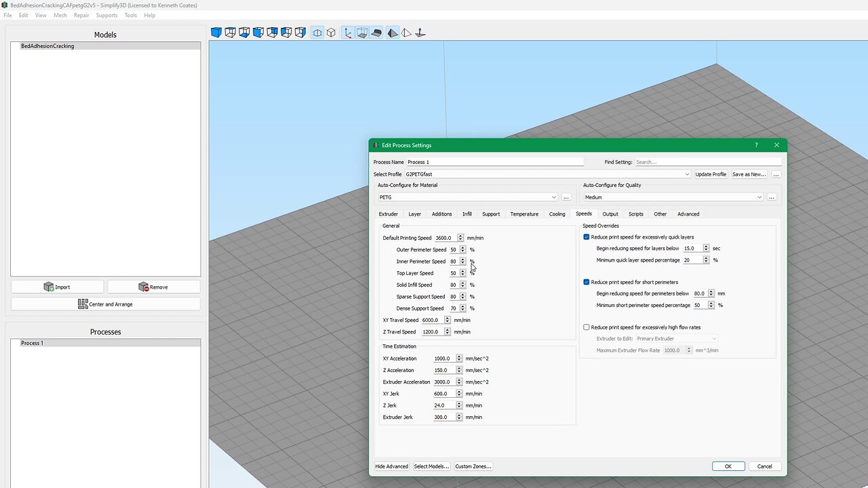Click the Update Profile button
Image resolution: width=868 pixels, height=488 pixels.
tap(711, 174)
